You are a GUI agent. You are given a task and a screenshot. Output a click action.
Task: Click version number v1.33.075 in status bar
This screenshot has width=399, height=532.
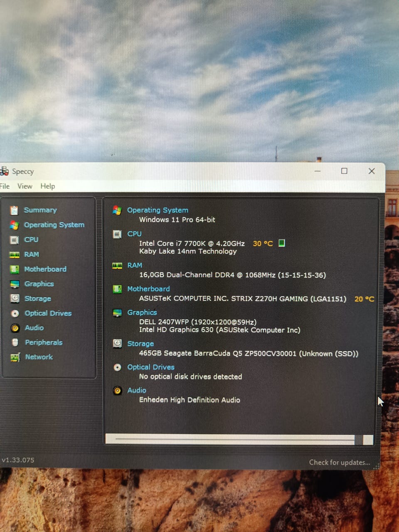18,460
